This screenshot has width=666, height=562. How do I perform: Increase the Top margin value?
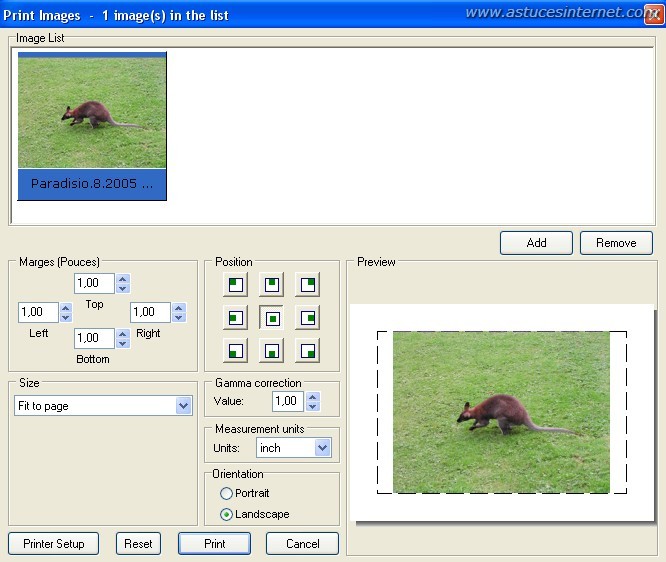(x=123, y=279)
